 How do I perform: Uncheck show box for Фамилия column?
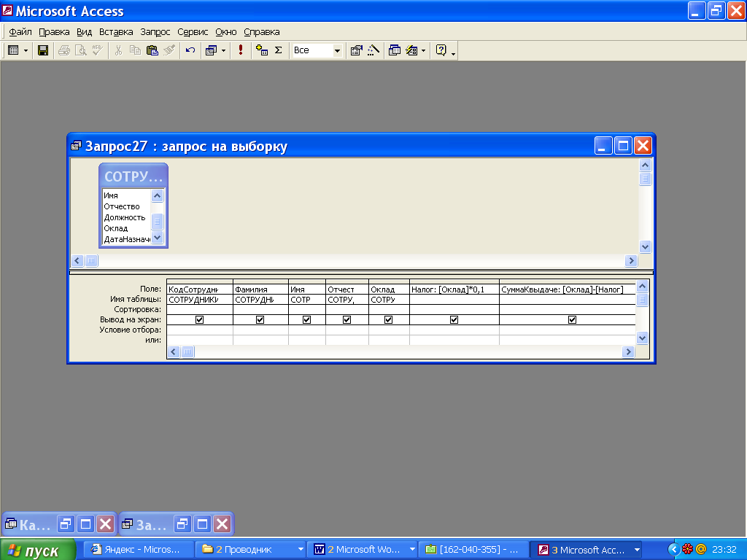click(260, 319)
